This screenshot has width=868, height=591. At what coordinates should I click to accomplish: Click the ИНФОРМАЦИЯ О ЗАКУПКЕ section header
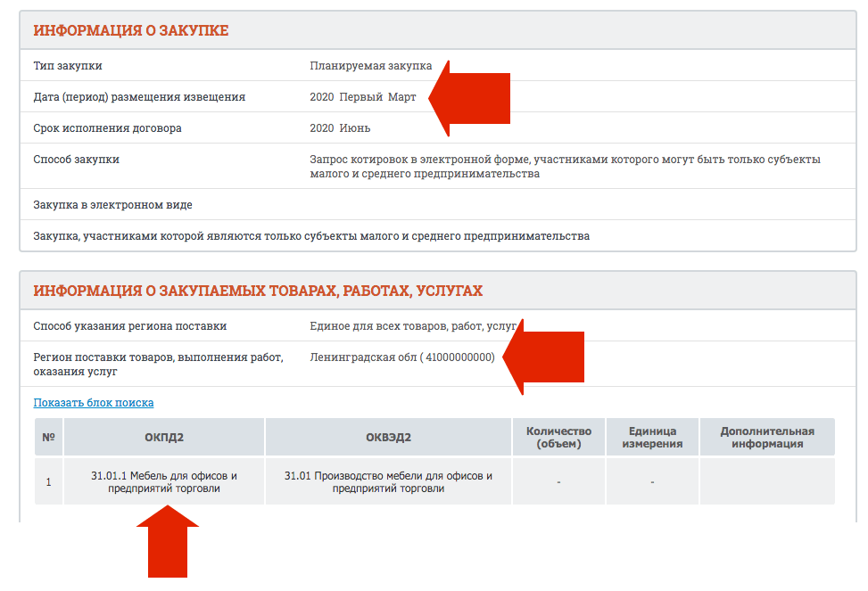131,31
